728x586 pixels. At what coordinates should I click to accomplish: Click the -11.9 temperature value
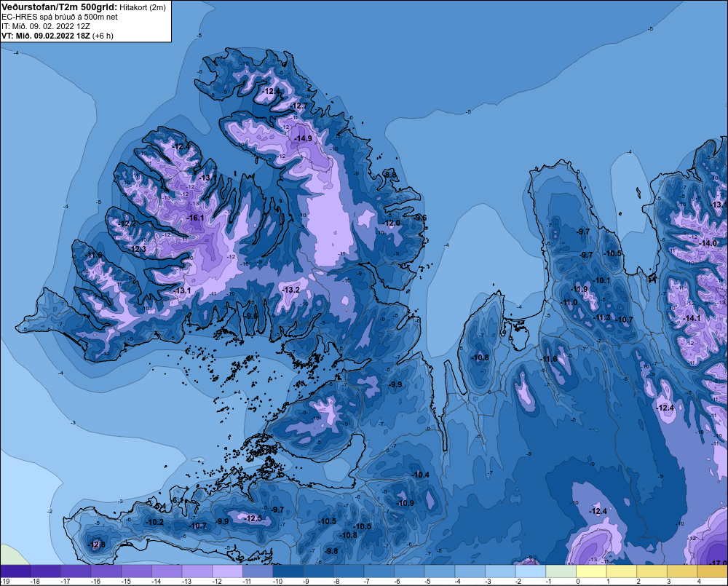coord(579,289)
